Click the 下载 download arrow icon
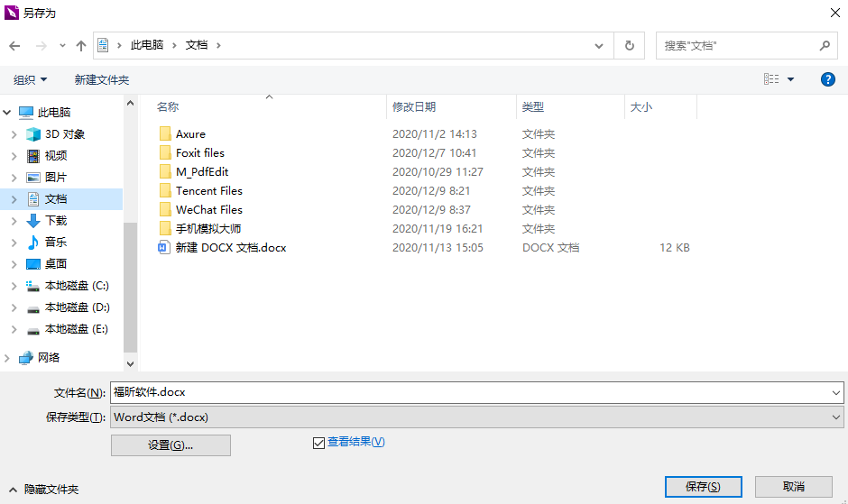This screenshot has height=504, width=848. (33, 221)
